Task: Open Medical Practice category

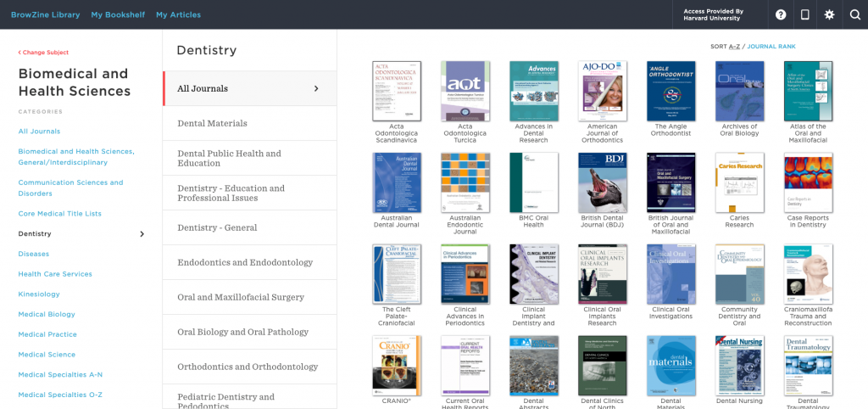Action: [x=47, y=334]
